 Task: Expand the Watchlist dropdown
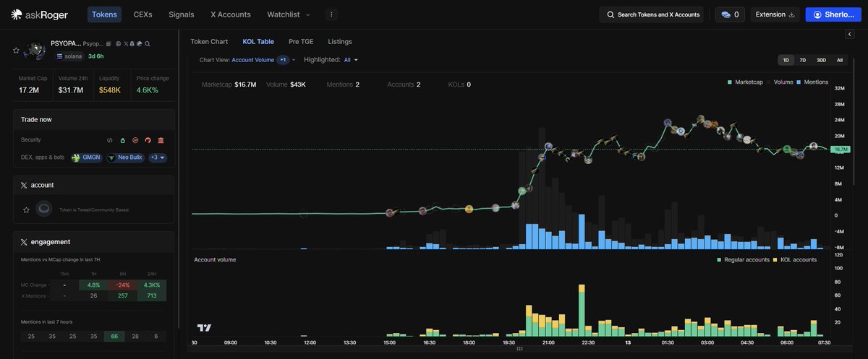coord(289,14)
